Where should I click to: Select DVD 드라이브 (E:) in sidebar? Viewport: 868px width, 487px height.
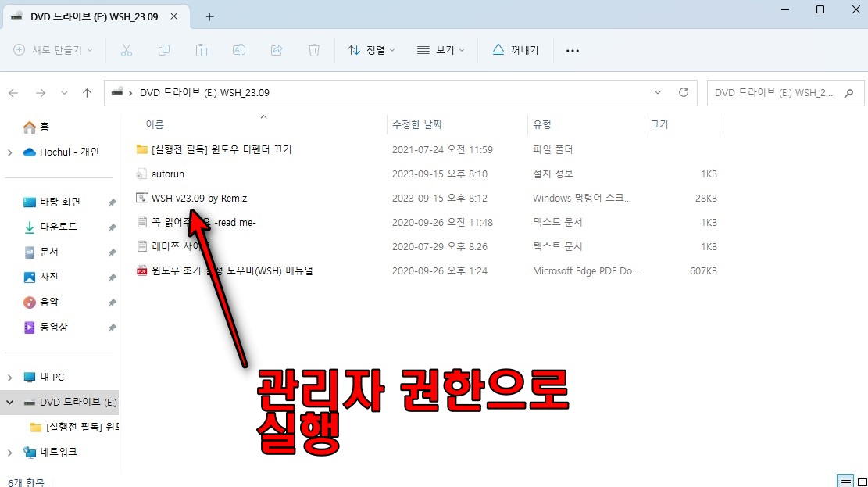pos(70,403)
